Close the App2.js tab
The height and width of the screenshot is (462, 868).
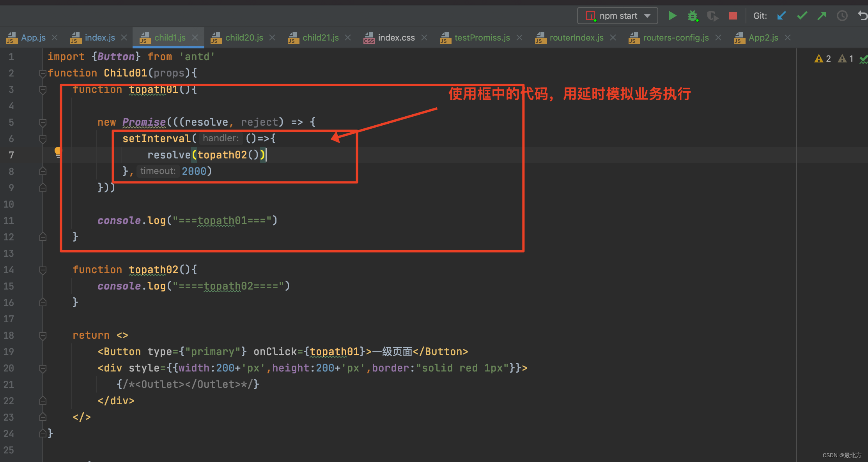788,37
